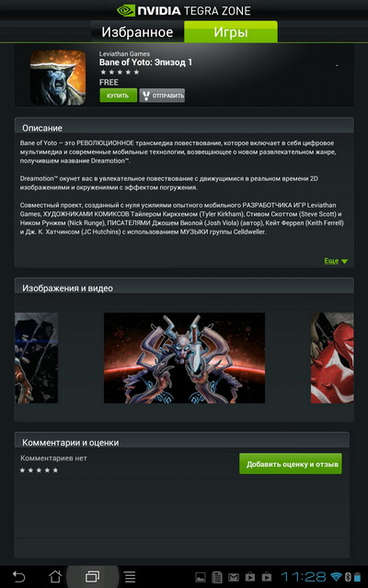Tap the clock showing 11:28
The width and height of the screenshot is (368, 588).
tap(304, 576)
